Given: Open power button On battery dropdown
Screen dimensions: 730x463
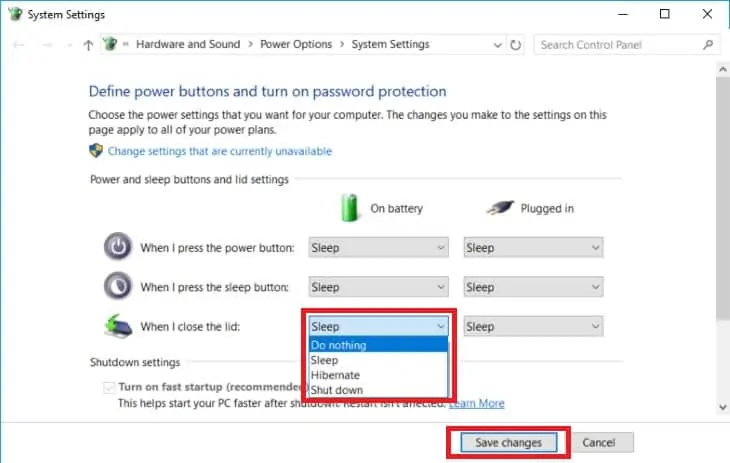Looking at the screenshot, I should pos(378,247).
